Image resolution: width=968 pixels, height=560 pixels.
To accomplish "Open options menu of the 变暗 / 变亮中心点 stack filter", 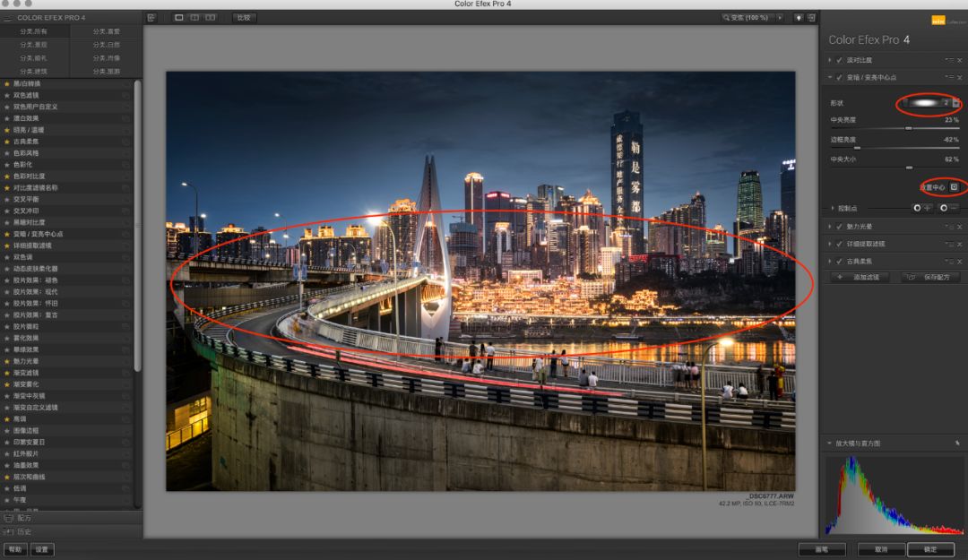I will pos(949,78).
